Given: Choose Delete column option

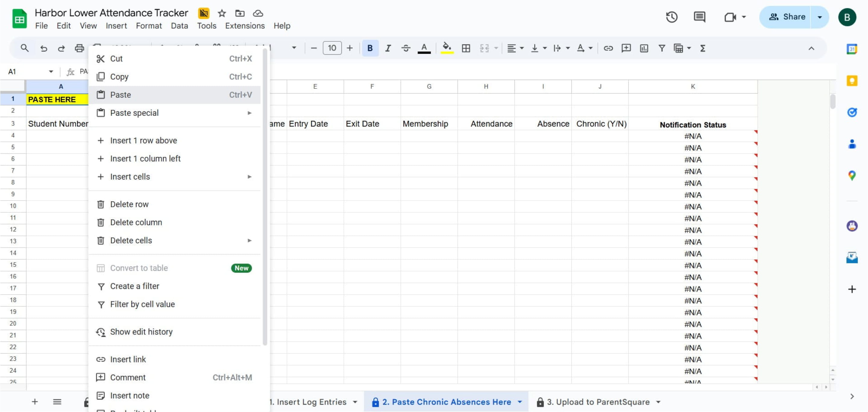Looking at the screenshot, I should 175,223.
